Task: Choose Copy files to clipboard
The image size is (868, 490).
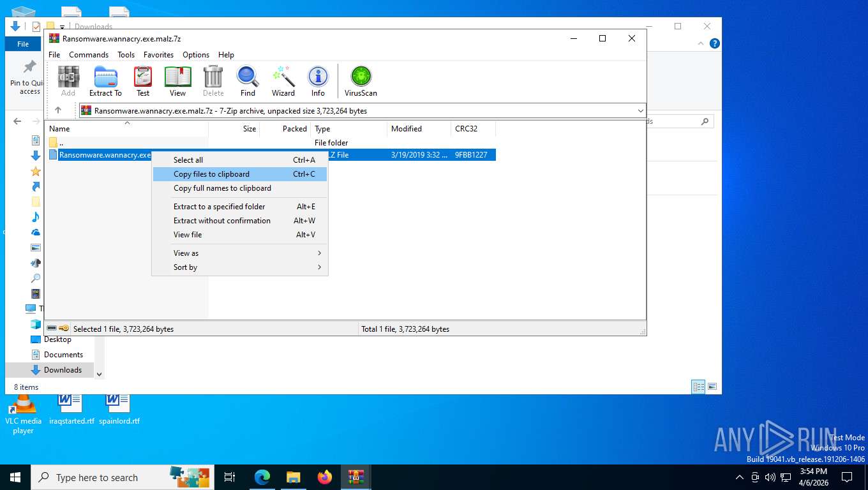Action: (240, 174)
